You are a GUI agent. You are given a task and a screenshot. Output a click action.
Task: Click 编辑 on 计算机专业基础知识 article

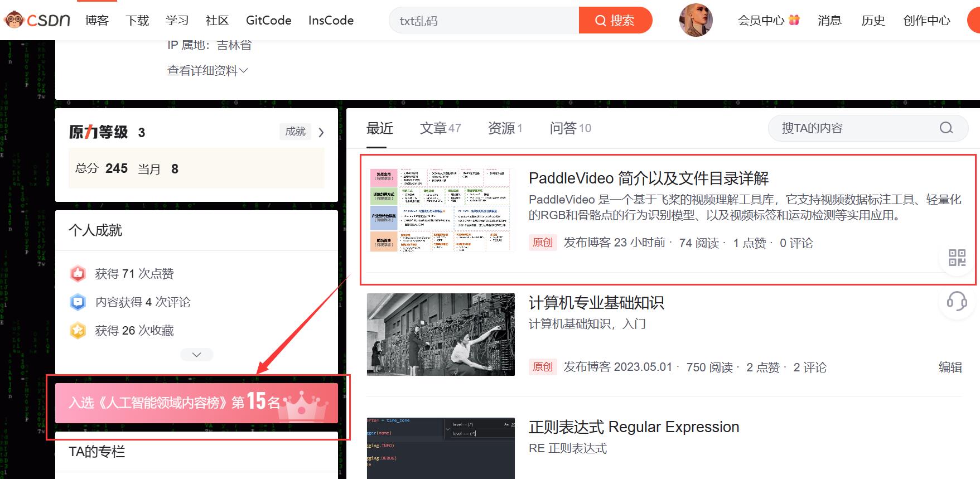950,367
